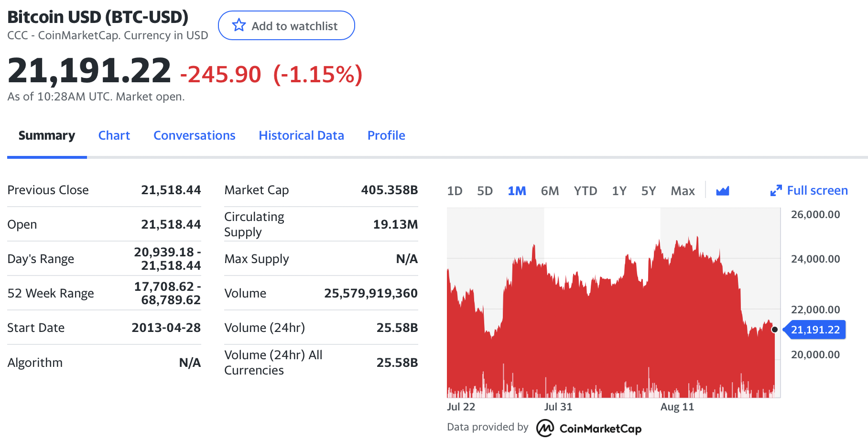The width and height of the screenshot is (868, 441).
Task: Click the CCC - CoinMarketCap currency subtitle
Action: 108,35
